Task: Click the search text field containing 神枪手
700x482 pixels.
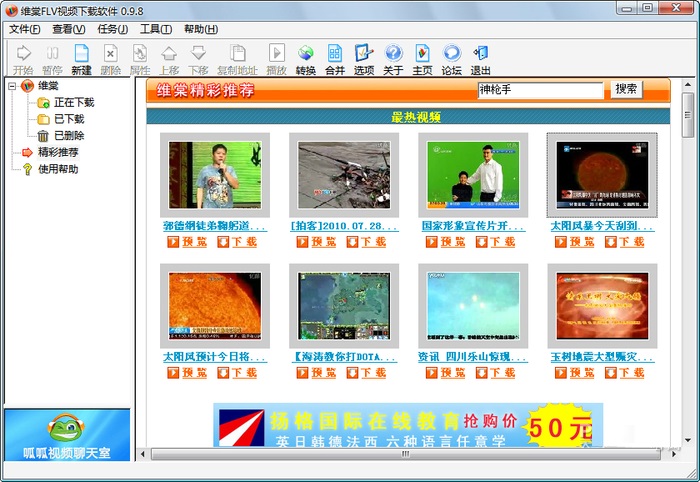Action: 540,90
